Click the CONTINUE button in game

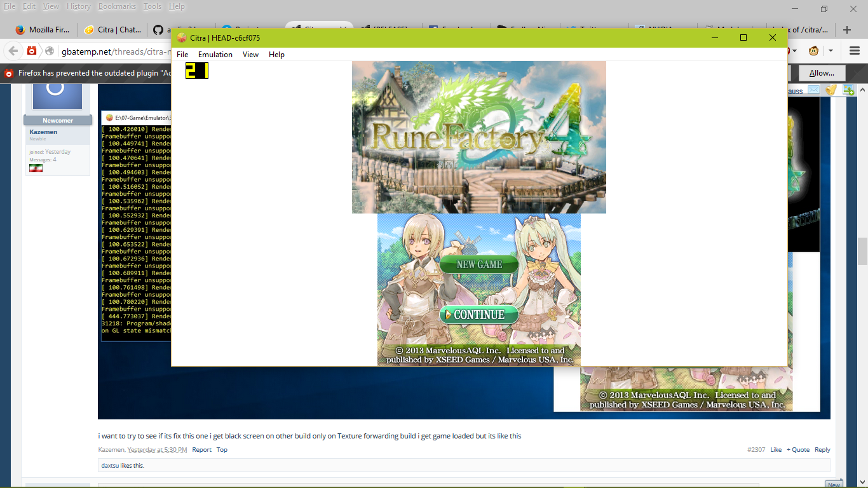point(479,315)
